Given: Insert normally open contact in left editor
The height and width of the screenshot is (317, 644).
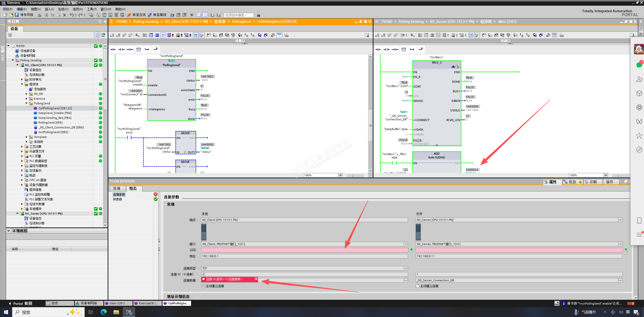Looking at the screenshot, I should point(113,50).
